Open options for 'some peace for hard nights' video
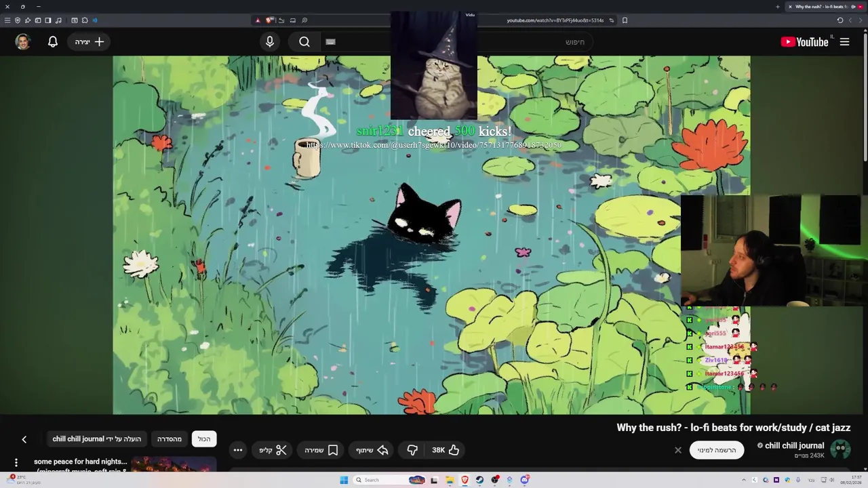This screenshot has width=868, height=488. coord(16,463)
